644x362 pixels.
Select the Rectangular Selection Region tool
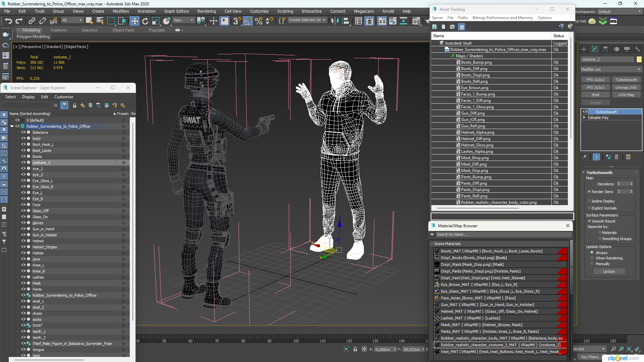tap(111, 21)
